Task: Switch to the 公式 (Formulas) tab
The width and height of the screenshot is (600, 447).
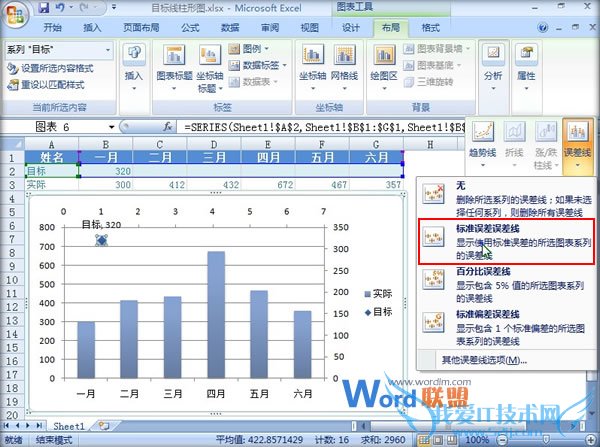Action: [190, 28]
